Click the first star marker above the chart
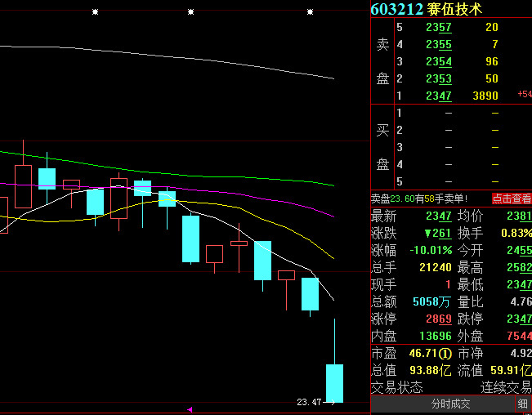The height and width of the screenshot is (415, 532). coord(96,12)
